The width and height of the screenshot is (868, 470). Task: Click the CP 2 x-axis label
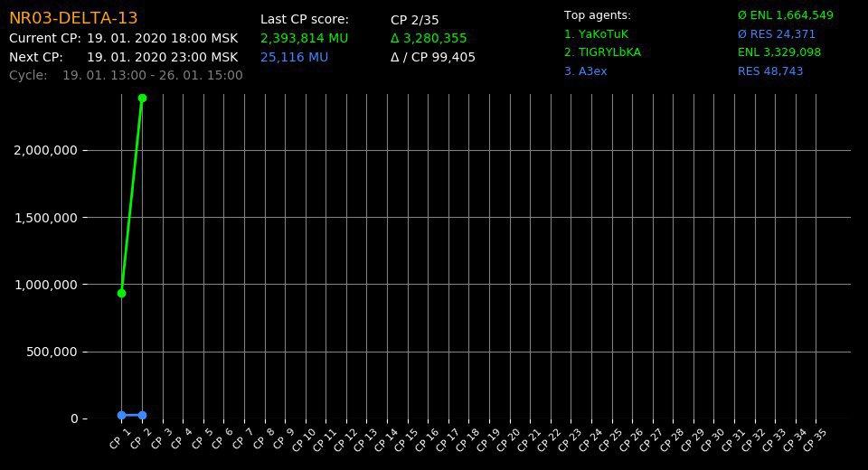(x=139, y=438)
